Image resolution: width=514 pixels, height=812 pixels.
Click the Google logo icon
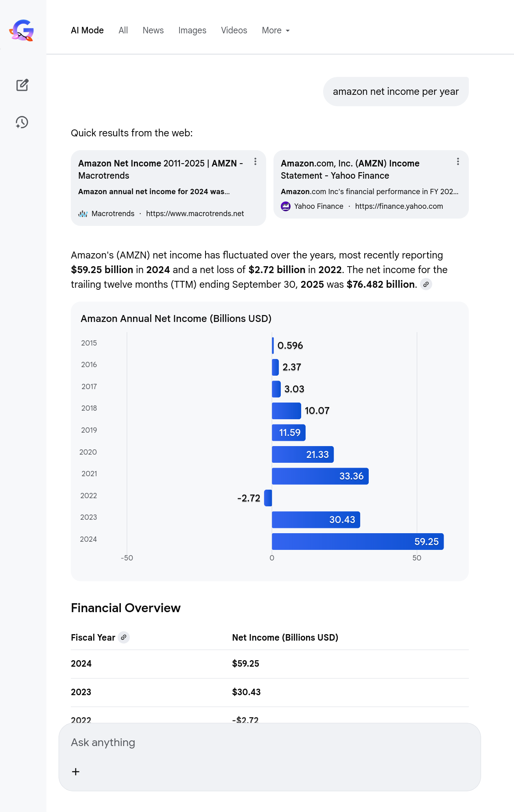click(22, 31)
